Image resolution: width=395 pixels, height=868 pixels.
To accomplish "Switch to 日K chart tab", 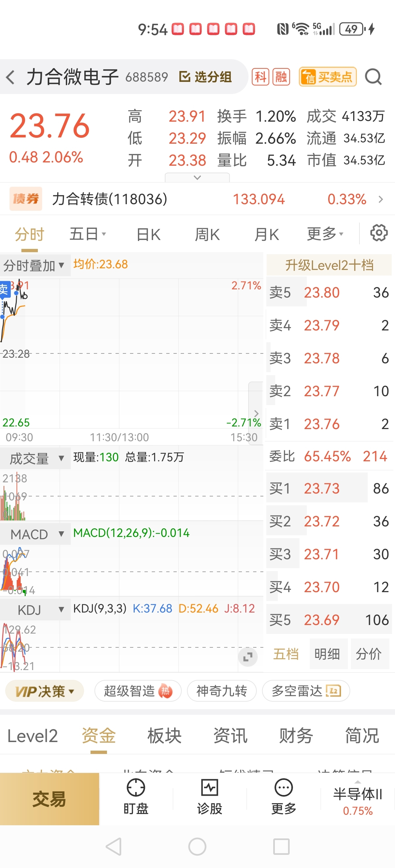I will tap(149, 234).
